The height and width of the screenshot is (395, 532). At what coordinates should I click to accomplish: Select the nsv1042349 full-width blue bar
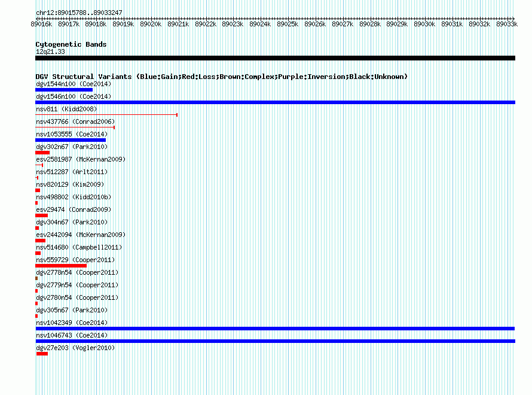point(275,329)
